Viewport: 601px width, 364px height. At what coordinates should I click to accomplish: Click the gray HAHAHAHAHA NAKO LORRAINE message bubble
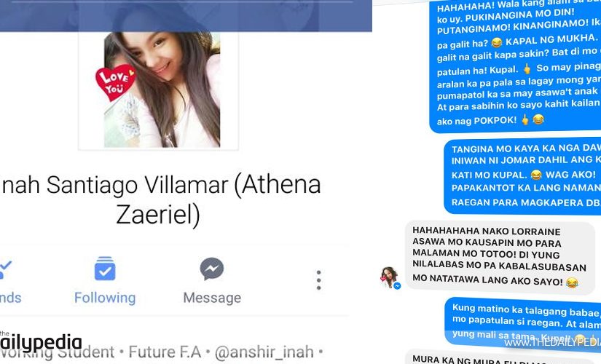(500, 258)
